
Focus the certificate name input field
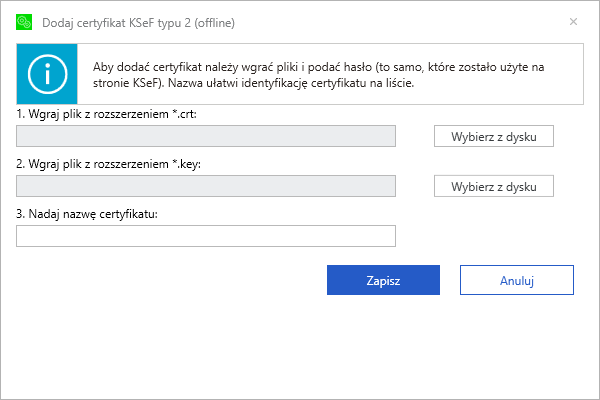(x=206, y=236)
